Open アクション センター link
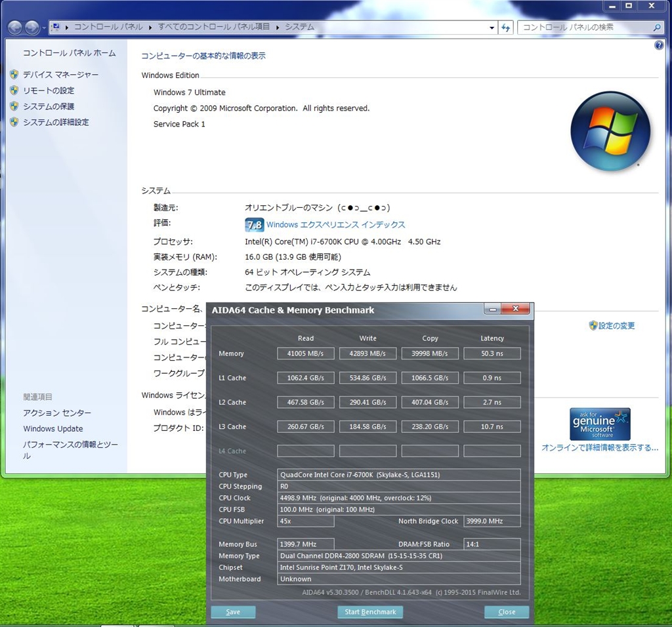672x627 pixels. tap(57, 413)
